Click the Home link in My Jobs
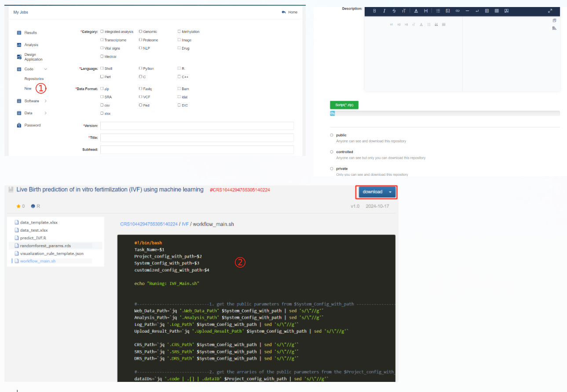The image size is (567, 392). pos(293,12)
